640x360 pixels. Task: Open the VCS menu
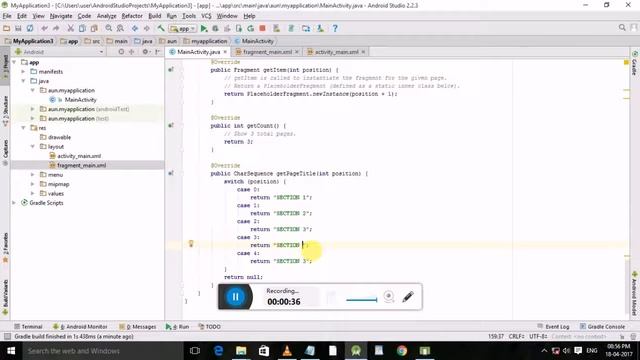[206, 16]
